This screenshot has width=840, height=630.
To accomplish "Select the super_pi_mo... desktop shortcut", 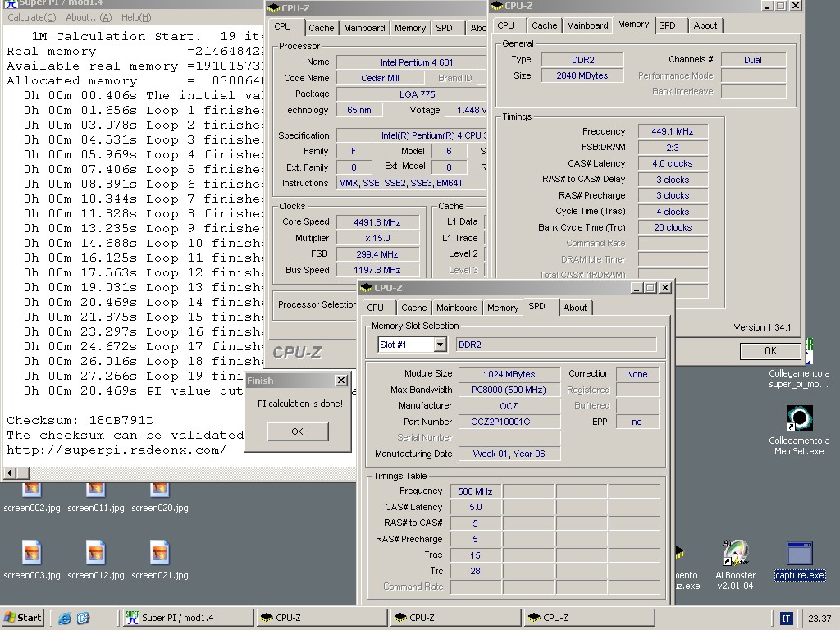I will pos(799,378).
